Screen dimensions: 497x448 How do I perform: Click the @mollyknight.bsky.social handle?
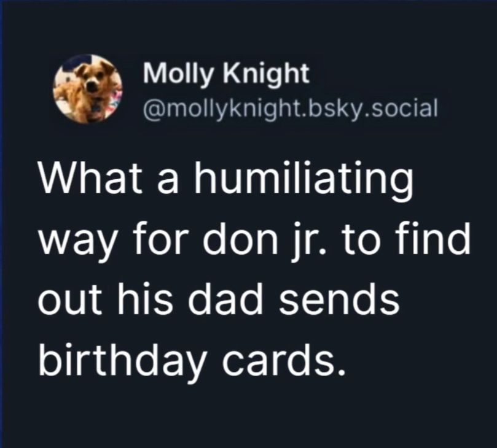(289, 109)
